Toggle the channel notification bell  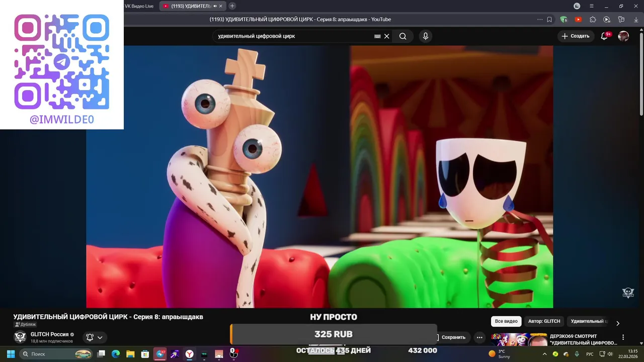90,337
